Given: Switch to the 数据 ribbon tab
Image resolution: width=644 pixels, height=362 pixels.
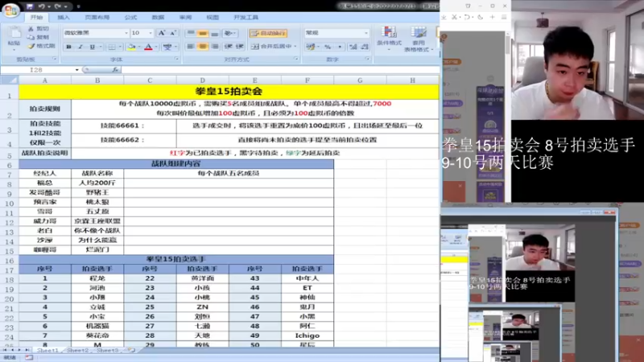Looking at the screenshot, I should 158,17.
